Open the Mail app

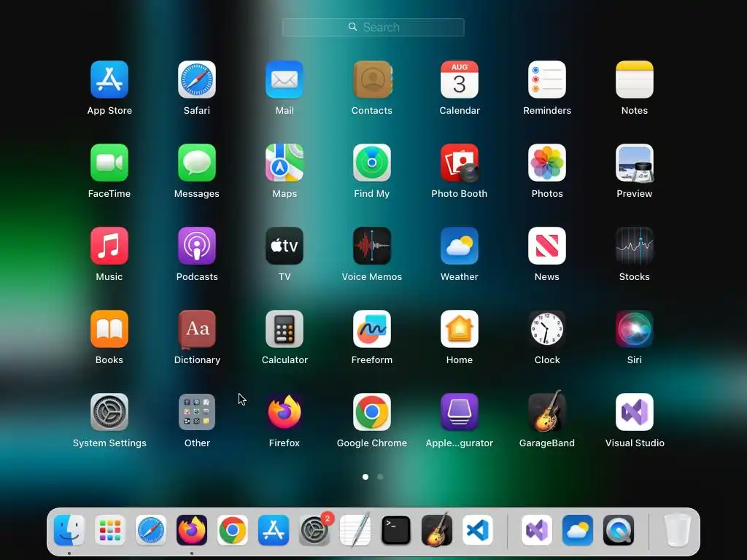pyautogui.click(x=285, y=79)
